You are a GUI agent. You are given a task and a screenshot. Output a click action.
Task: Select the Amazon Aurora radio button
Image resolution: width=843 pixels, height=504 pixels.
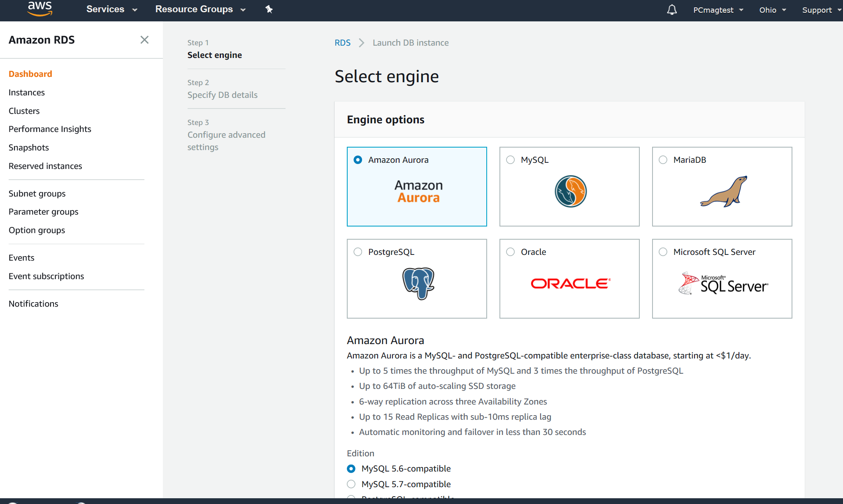click(x=358, y=160)
